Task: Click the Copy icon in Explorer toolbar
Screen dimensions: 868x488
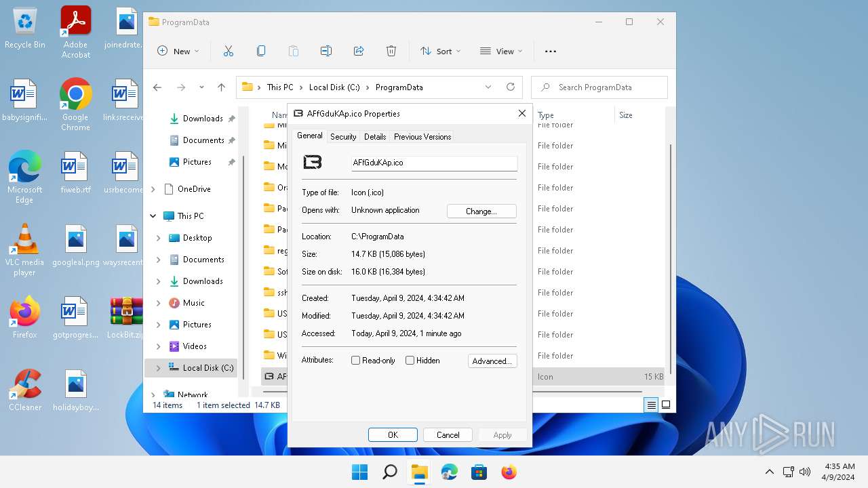Action: tap(261, 51)
